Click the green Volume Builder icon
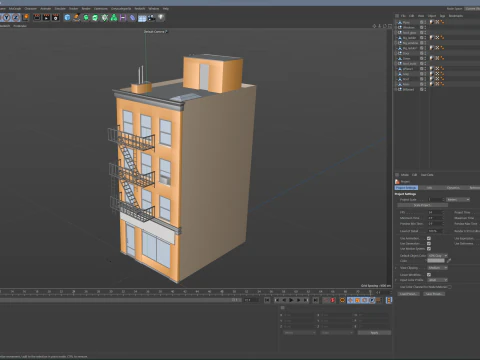The image size is (480, 360). click(x=114, y=17)
